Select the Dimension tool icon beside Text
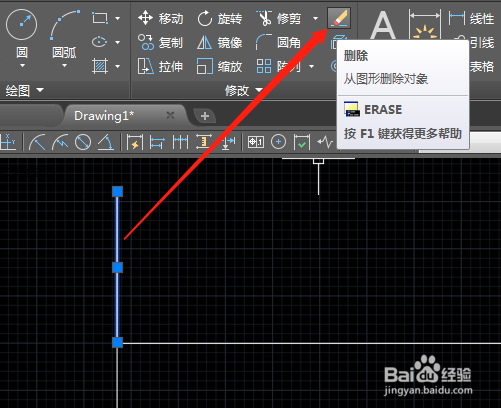 pyautogui.click(x=425, y=25)
